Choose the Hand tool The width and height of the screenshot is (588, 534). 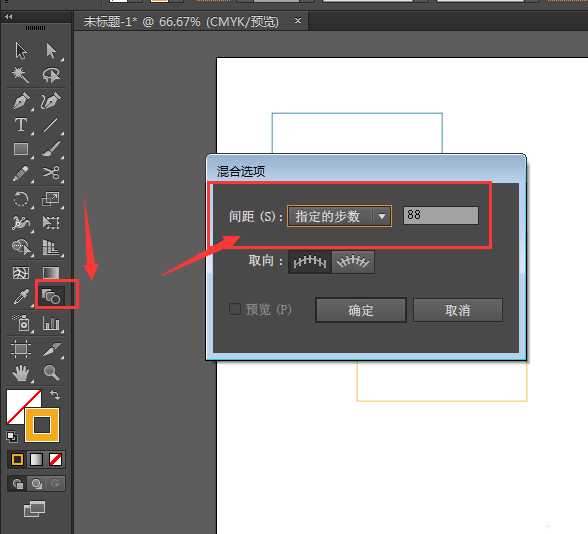pos(21,373)
